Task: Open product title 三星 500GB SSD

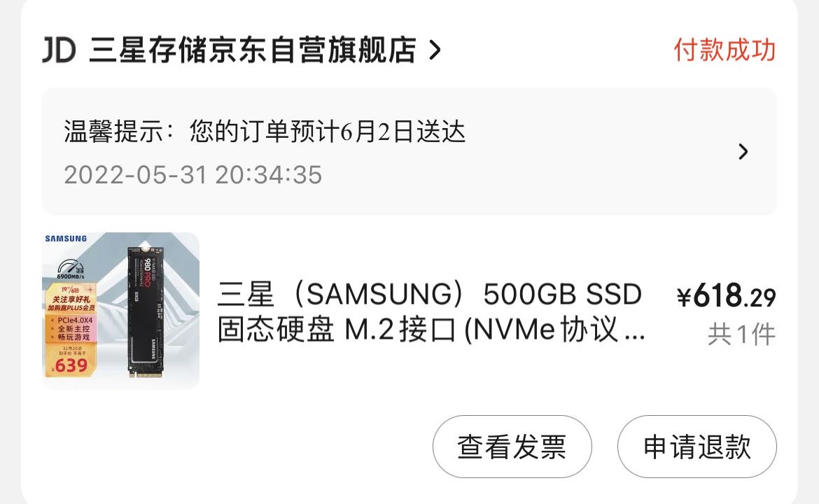Action: click(431, 311)
